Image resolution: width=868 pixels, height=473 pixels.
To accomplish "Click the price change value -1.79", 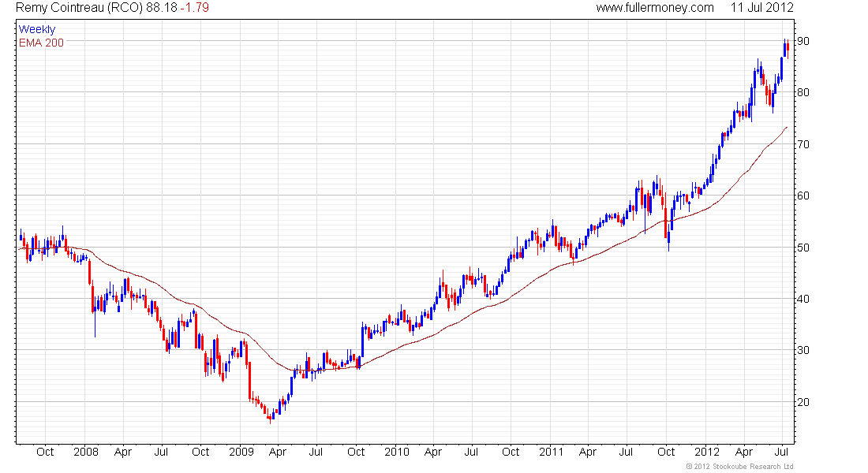I will (x=194, y=8).
